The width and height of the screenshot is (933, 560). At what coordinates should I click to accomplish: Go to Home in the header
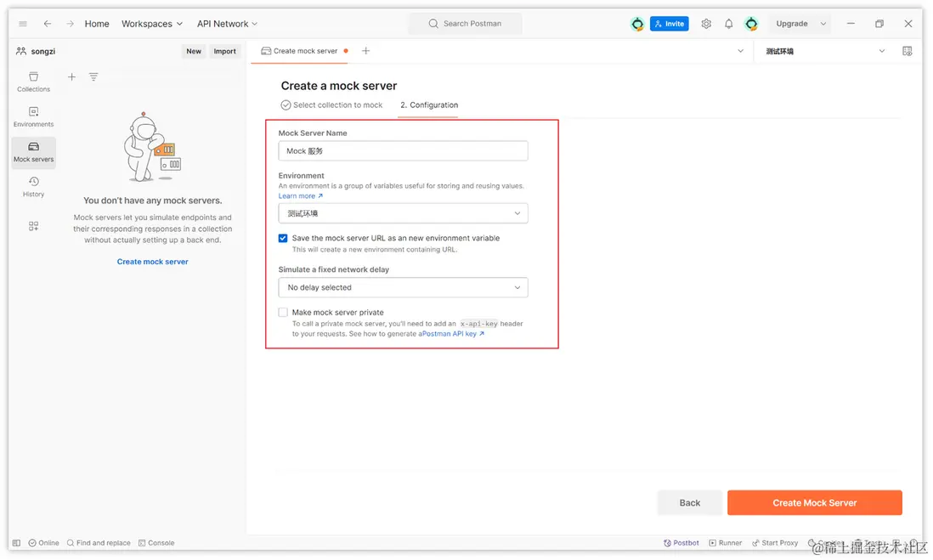(x=97, y=24)
